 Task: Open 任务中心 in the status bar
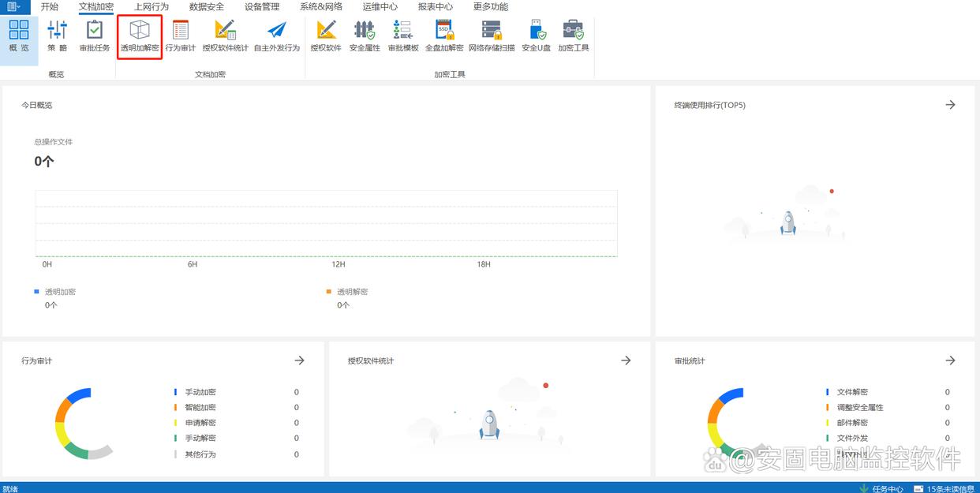coord(881,488)
